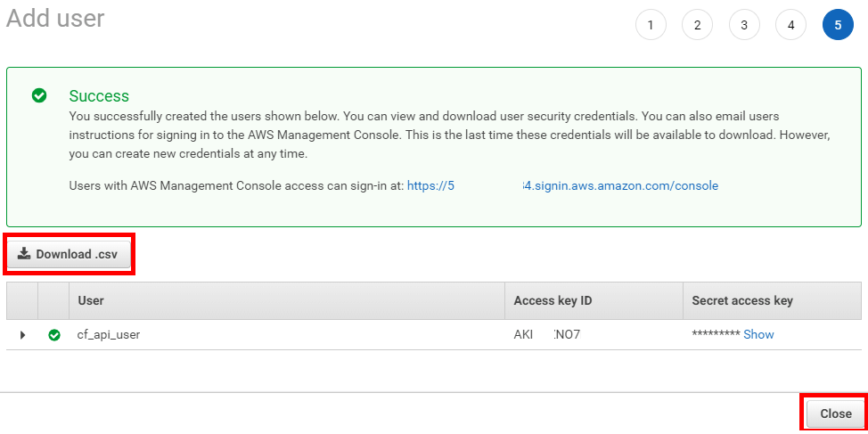Click the access key ID value

[x=547, y=335]
